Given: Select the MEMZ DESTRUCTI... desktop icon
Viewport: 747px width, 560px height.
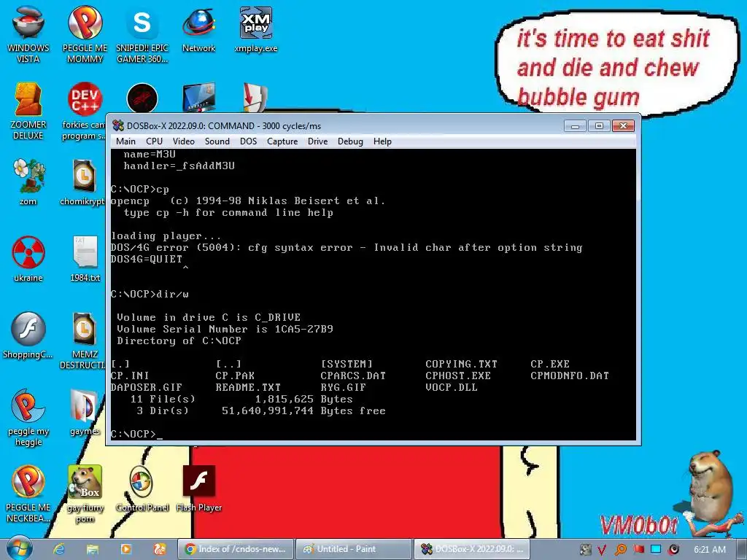Looking at the screenshot, I should (83, 340).
